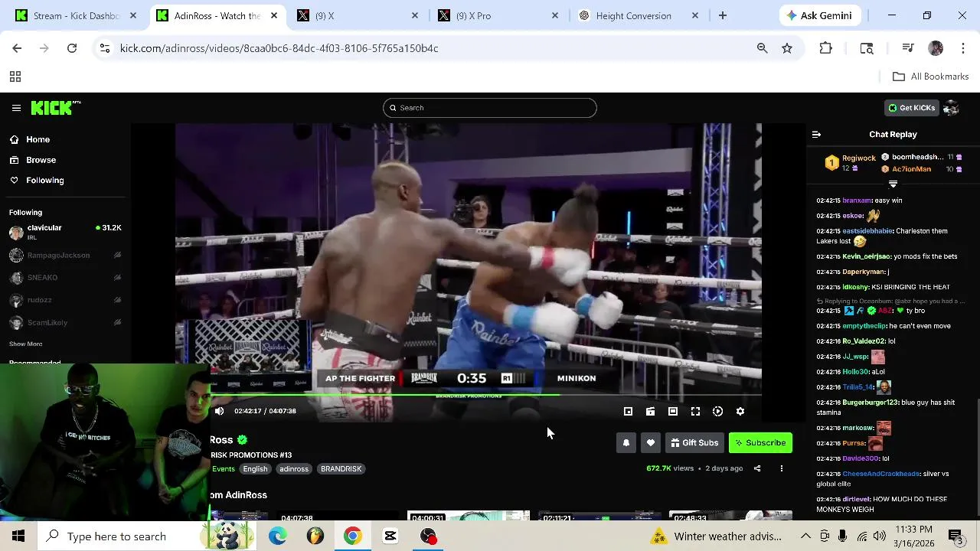This screenshot has height=551, width=980.
Task: Share the video using share icon
Action: click(x=757, y=468)
